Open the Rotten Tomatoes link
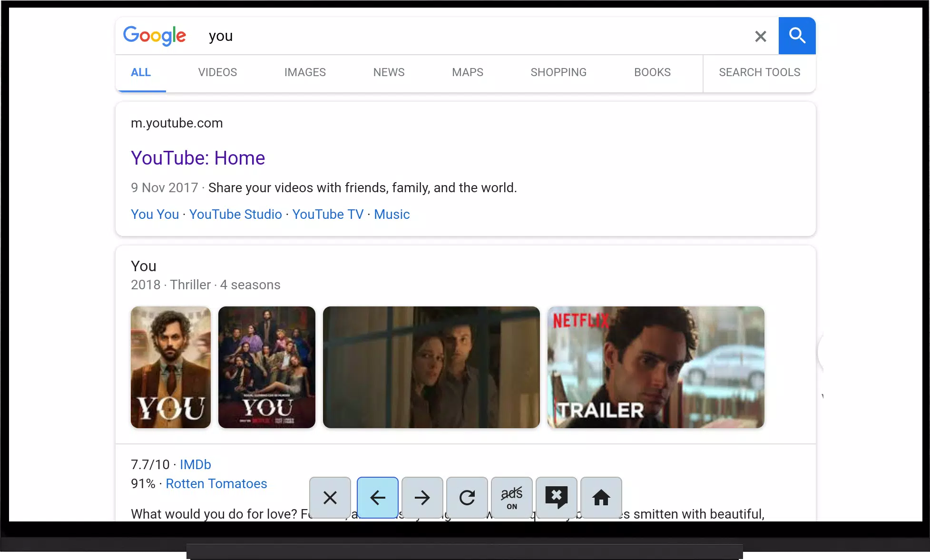930x560 pixels. click(x=216, y=484)
